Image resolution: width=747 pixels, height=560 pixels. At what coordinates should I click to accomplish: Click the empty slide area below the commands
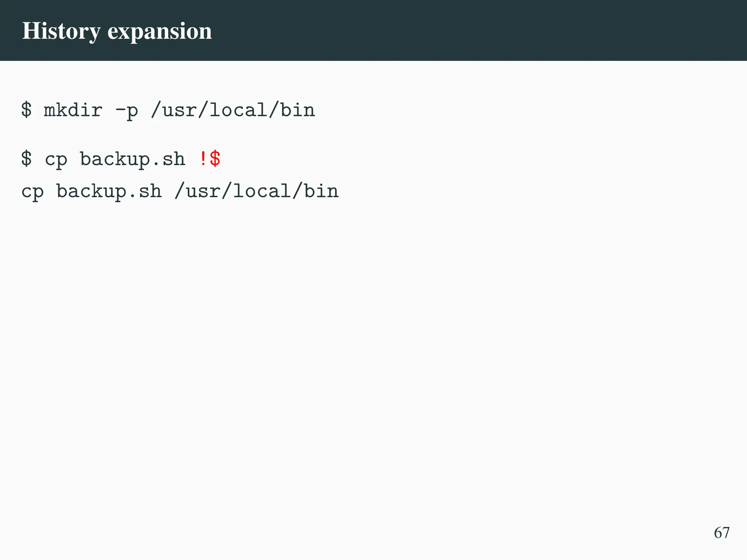[x=365, y=346]
